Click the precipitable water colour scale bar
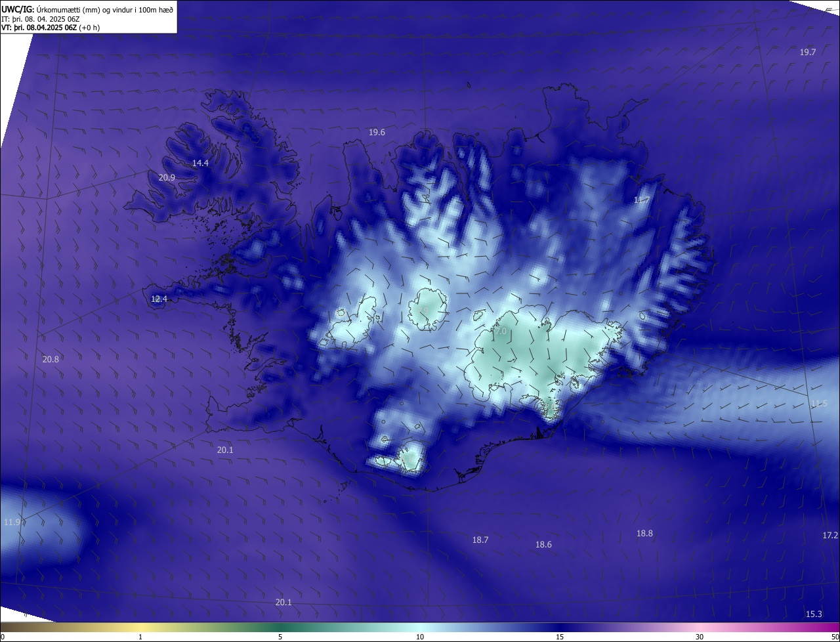This screenshot has height=642, width=840. (x=420, y=627)
